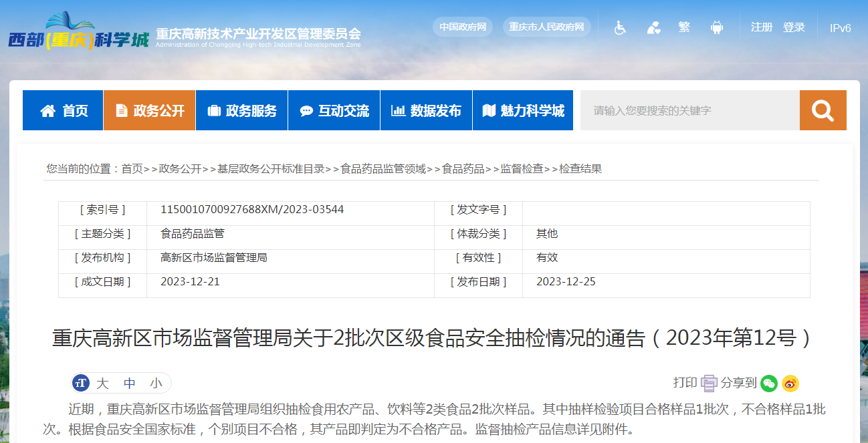Click the 有效 validity value
This screenshot has height=443, width=868.
coord(547,258)
